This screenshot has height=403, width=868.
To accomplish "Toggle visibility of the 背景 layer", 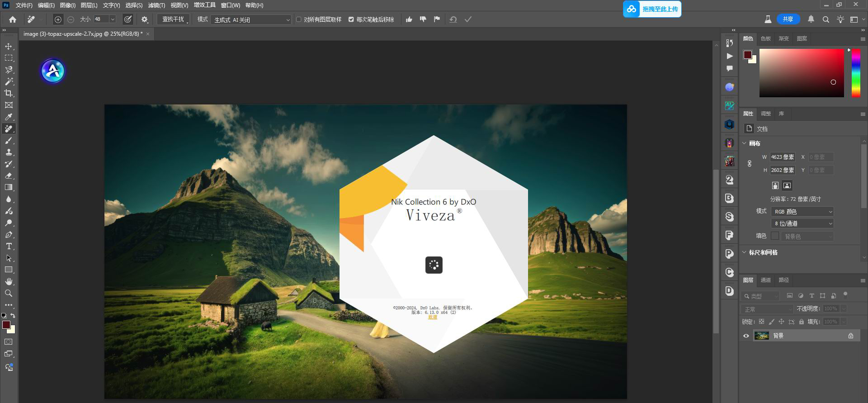I will (746, 336).
